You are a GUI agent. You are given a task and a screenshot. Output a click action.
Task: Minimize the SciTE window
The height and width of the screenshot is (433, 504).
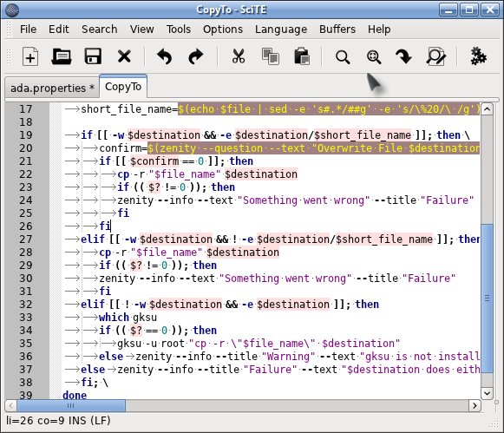448,10
